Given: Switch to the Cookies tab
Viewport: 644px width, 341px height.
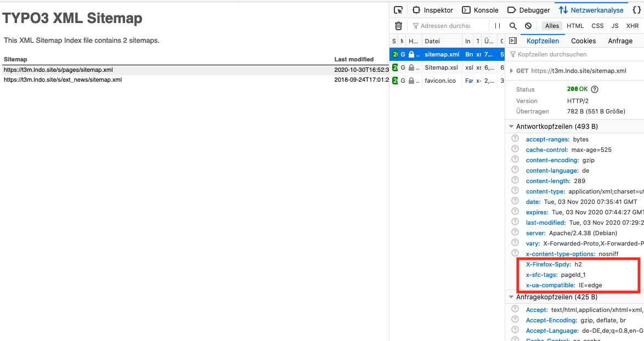Looking at the screenshot, I should pyautogui.click(x=583, y=41).
